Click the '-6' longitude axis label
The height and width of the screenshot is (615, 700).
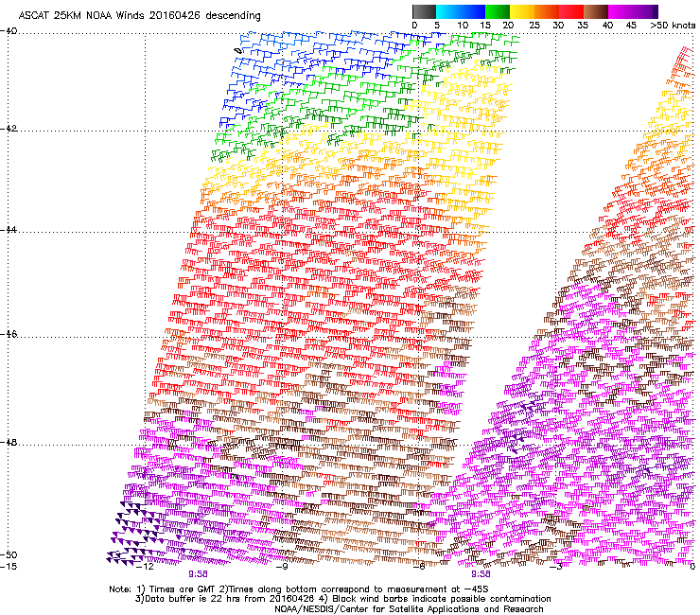coord(418,567)
